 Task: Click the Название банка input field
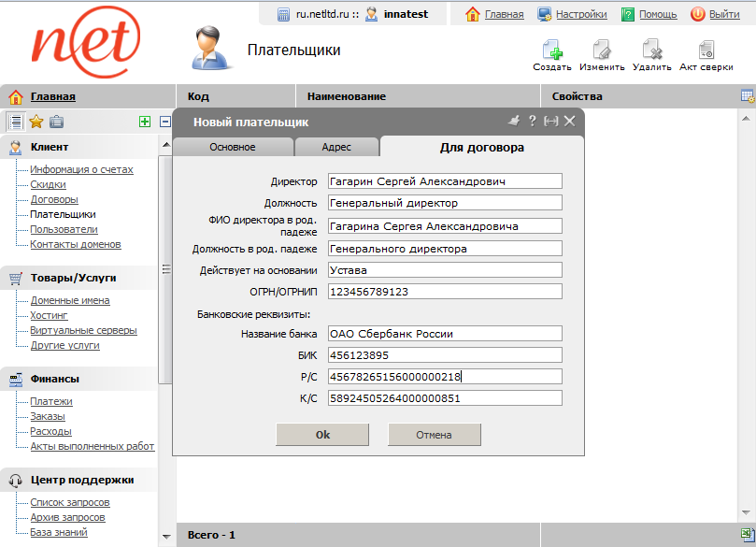(444, 334)
